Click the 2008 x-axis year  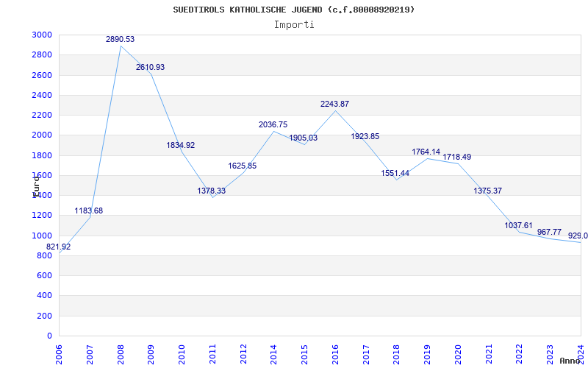click(x=121, y=354)
